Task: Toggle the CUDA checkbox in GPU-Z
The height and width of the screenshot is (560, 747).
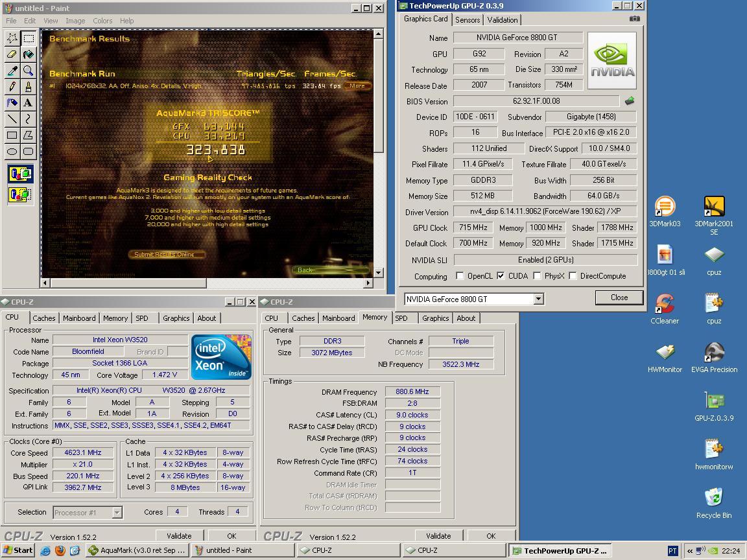Action: 501,275
